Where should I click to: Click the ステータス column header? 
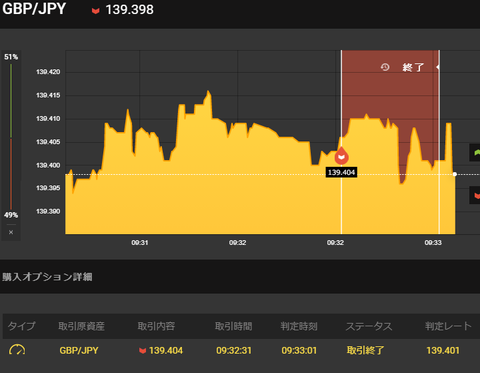[x=369, y=326]
